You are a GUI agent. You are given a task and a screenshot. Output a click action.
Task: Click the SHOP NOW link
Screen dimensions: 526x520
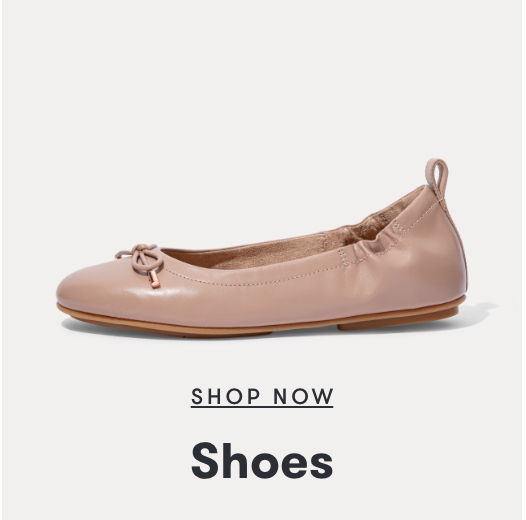coord(262,397)
